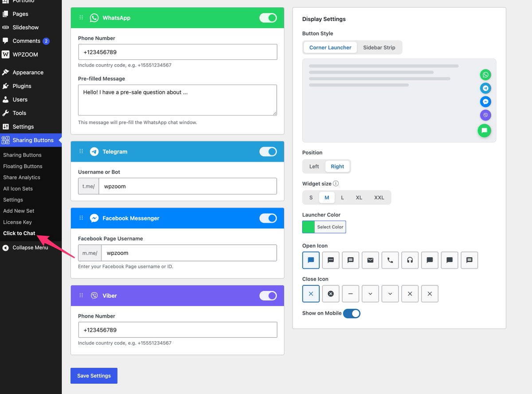Image resolution: width=532 pixels, height=394 pixels.
Task: Click the m.me/ prefix label
Action: click(90, 253)
